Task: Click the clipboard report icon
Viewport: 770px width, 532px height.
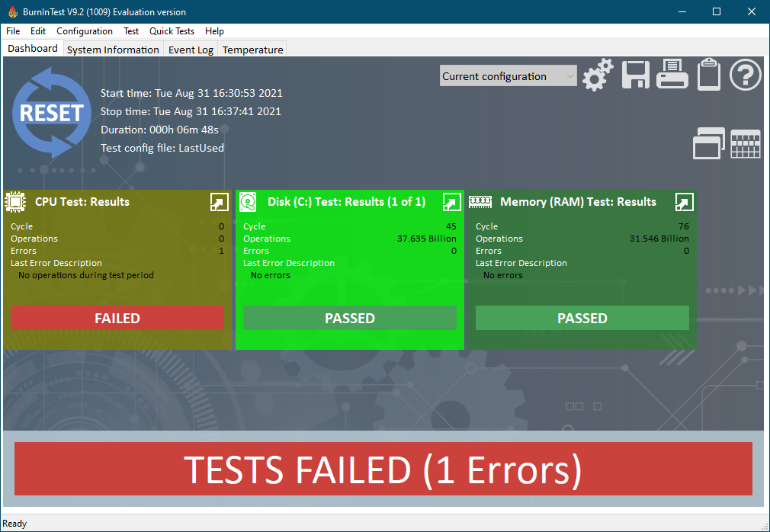Action: 709,75
